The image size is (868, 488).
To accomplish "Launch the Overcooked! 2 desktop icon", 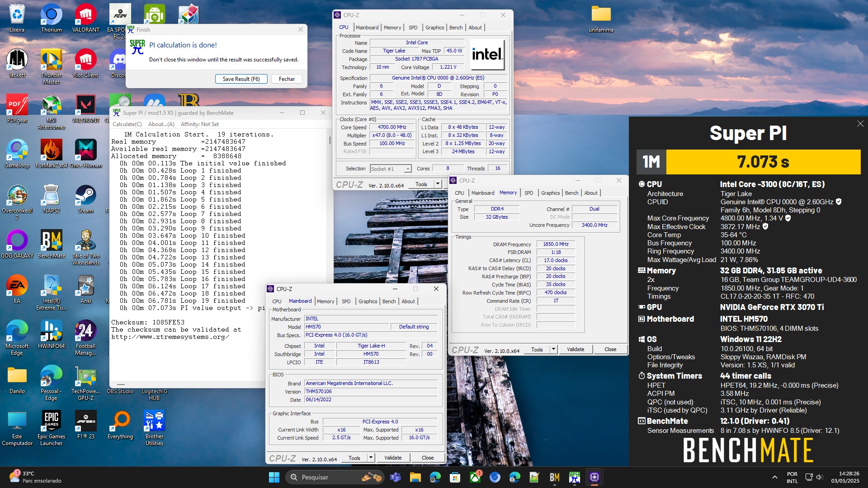I will click(x=17, y=202).
